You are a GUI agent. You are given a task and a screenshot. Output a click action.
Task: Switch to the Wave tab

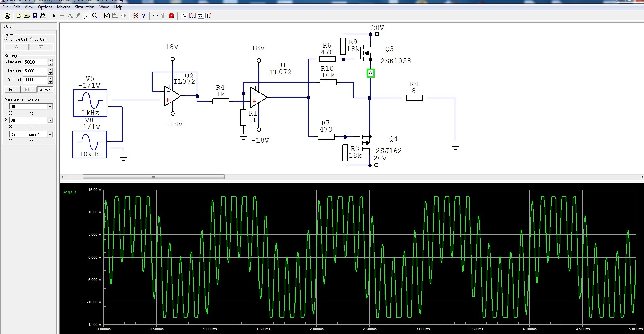click(8, 27)
